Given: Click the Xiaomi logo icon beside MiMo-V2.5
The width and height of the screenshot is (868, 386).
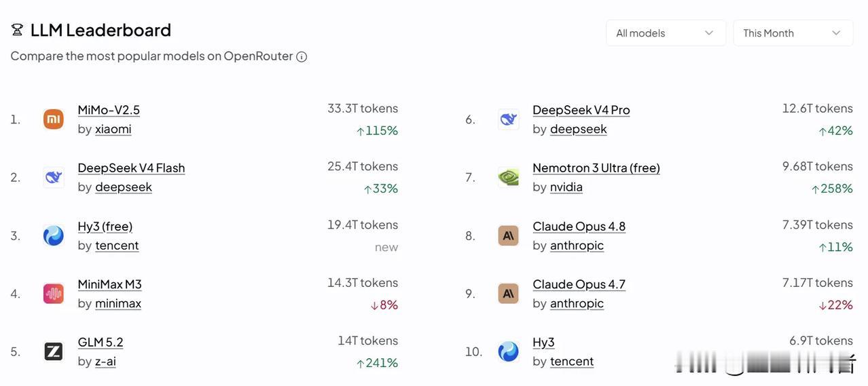Looking at the screenshot, I should tap(53, 119).
